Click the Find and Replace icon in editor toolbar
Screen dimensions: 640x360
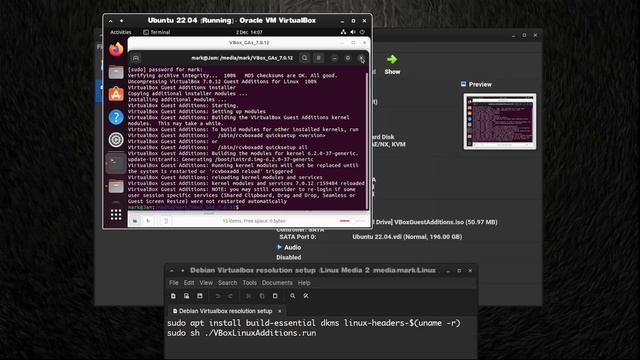click(306, 296)
